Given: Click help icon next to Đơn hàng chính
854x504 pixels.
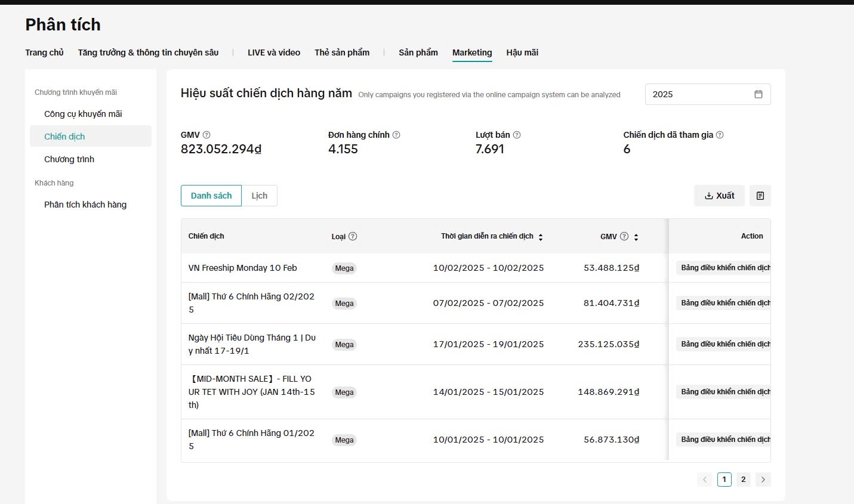Looking at the screenshot, I should 396,135.
